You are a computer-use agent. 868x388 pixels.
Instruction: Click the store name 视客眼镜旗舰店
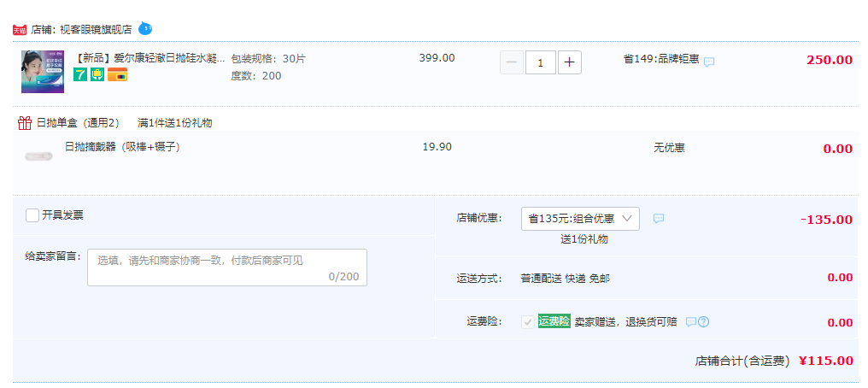pyautogui.click(x=96, y=30)
